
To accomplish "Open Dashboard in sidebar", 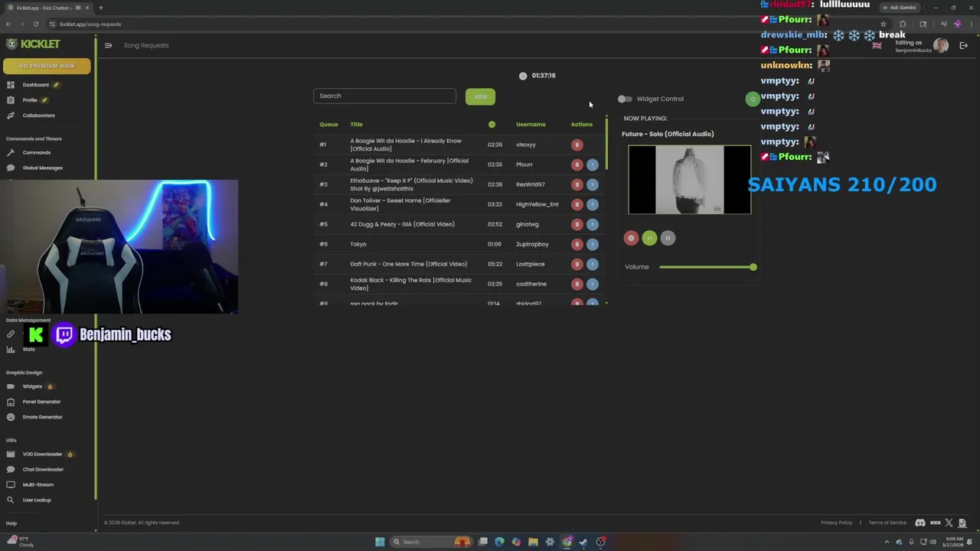I will [x=35, y=85].
